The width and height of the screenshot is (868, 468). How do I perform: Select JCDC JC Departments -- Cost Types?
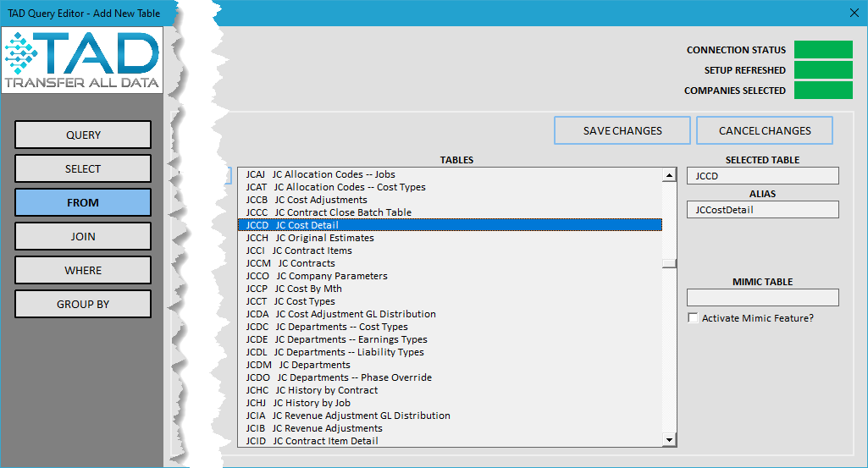[450, 327]
